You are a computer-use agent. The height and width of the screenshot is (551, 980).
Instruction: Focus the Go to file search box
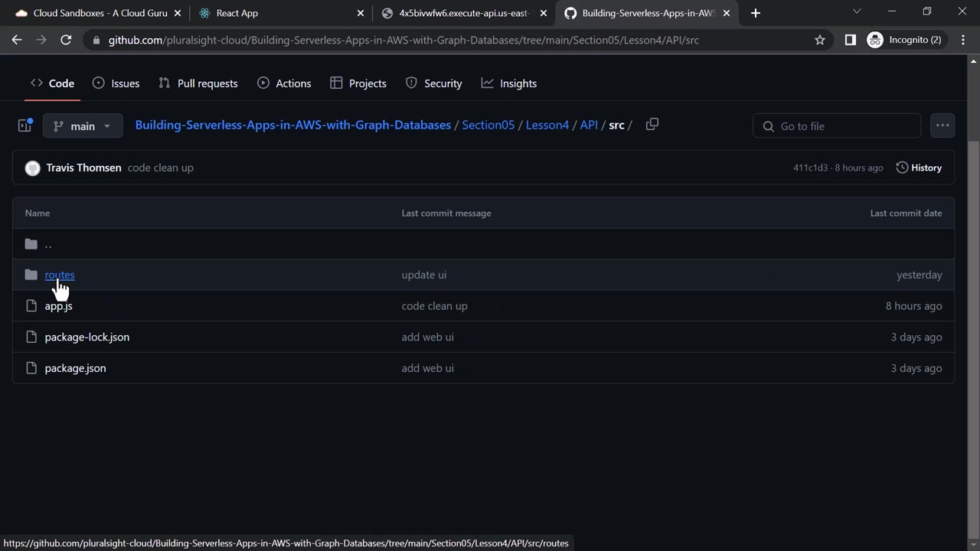point(837,126)
